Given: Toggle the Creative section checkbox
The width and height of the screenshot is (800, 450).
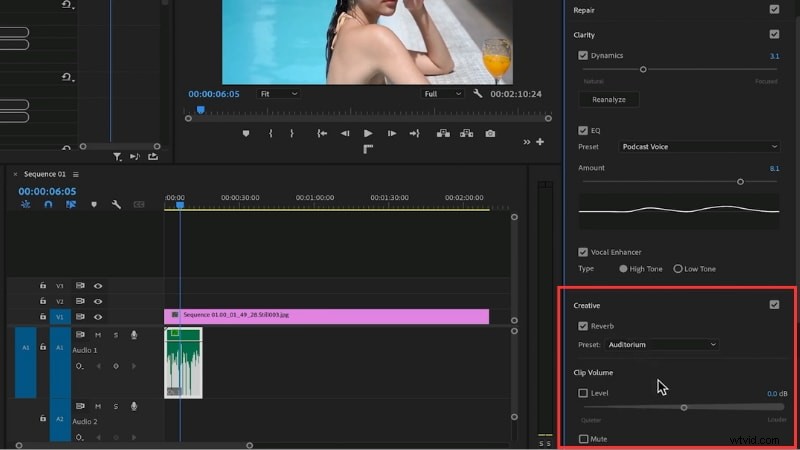Looking at the screenshot, I should coord(774,305).
